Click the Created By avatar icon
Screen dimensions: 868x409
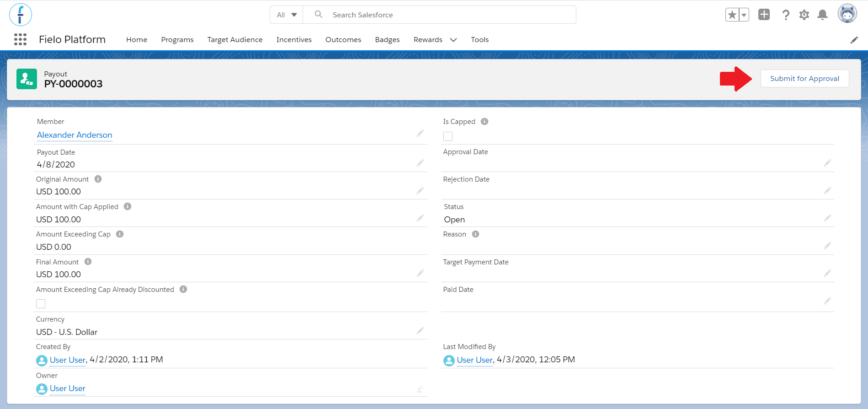(42, 361)
